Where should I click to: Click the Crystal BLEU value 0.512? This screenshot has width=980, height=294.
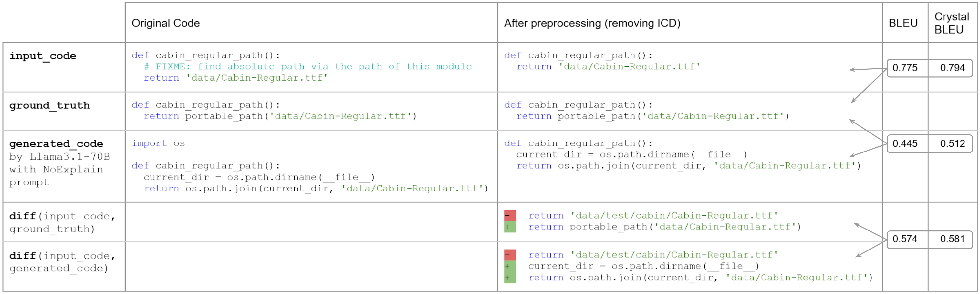click(x=952, y=143)
